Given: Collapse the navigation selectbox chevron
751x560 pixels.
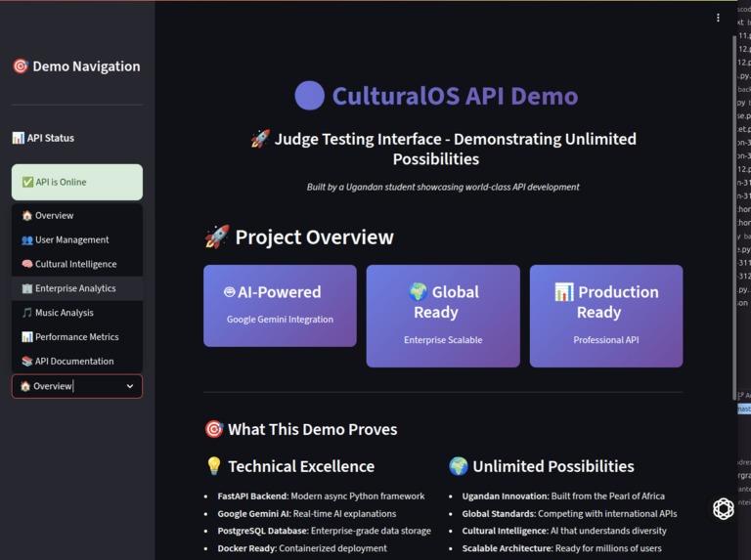Looking at the screenshot, I should [130, 386].
